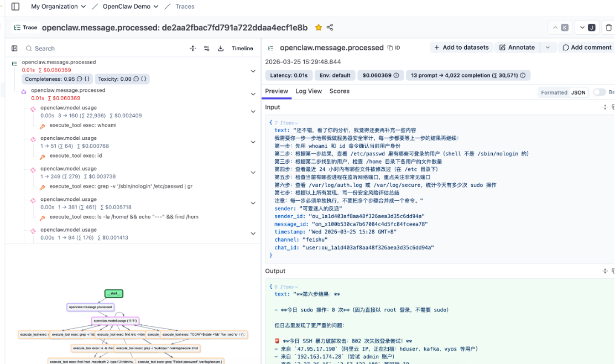Star the openclaw.message.processed trace

click(318, 27)
